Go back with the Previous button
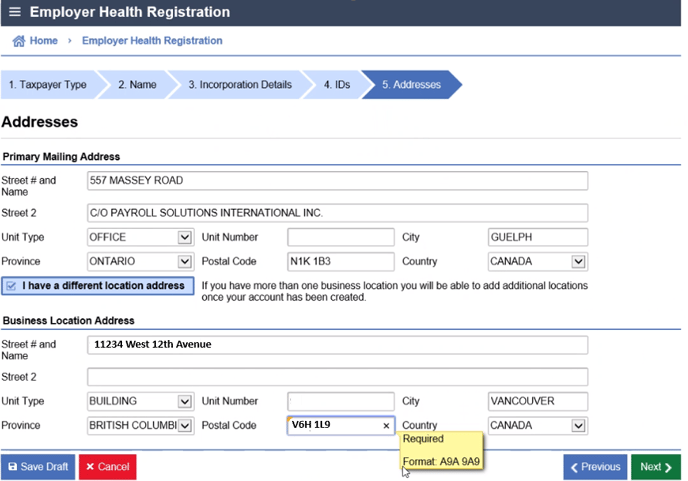 594,467
